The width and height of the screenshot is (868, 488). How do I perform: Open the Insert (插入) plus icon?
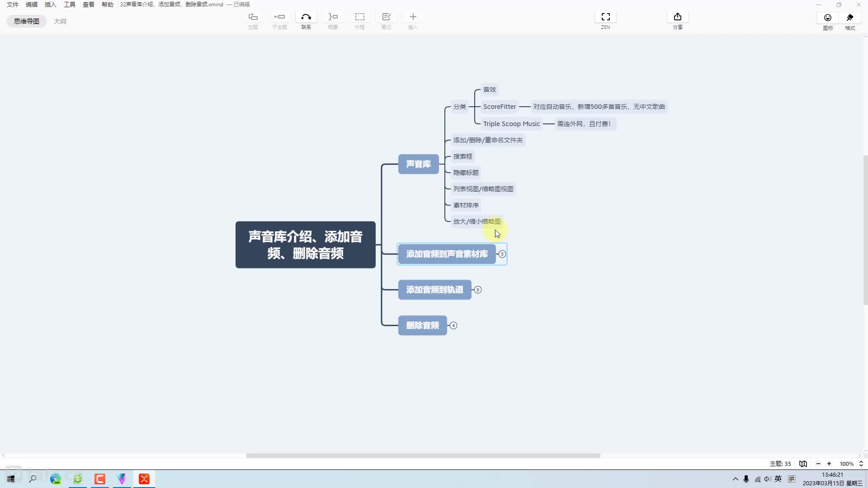[413, 17]
